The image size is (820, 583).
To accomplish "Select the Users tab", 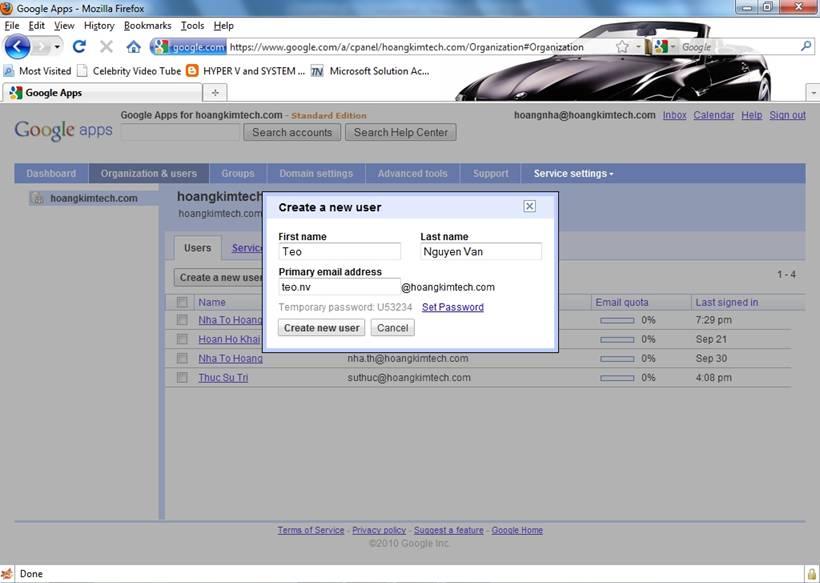I will pos(198,248).
